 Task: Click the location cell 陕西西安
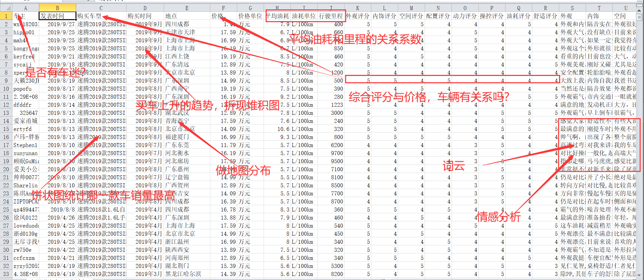coord(187,250)
